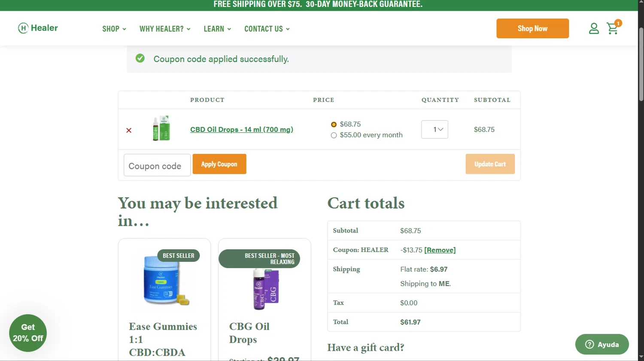This screenshot has height=361, width=644.
Task: Click the Total value $61.97
Action: click(x=410, y=322)
